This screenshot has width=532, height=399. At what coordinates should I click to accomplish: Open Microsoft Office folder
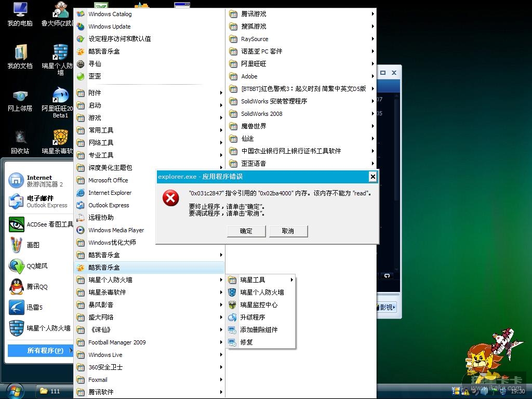click(x=115, y=180)
